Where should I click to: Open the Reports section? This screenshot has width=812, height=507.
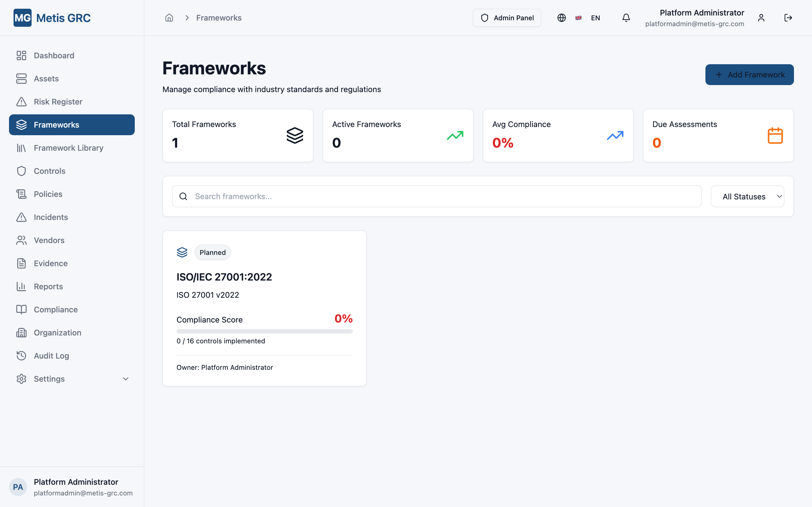coord(48,286)
